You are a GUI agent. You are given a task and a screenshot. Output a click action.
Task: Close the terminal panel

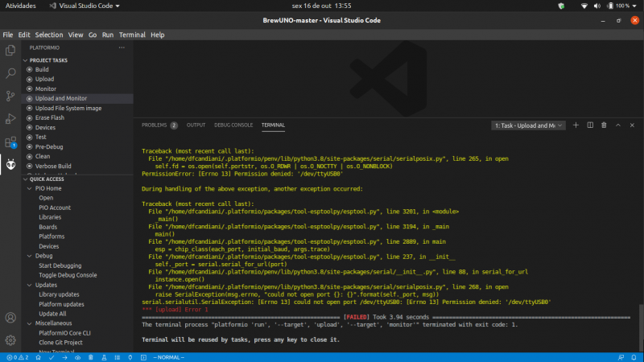[632, 125]
